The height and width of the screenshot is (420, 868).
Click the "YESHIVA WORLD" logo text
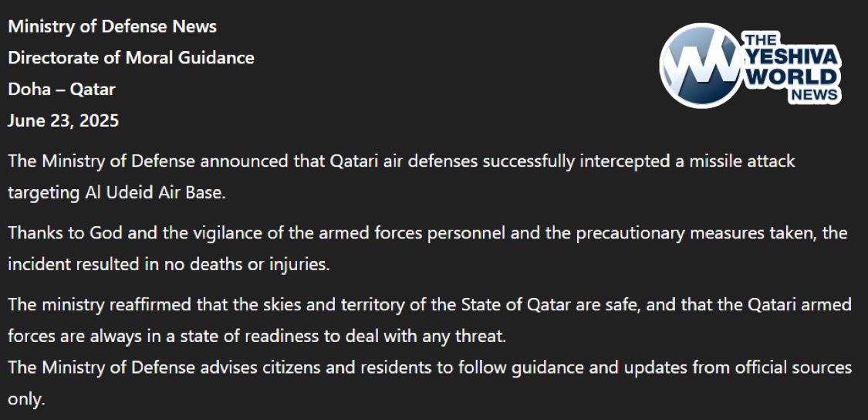tap(792, 66)
